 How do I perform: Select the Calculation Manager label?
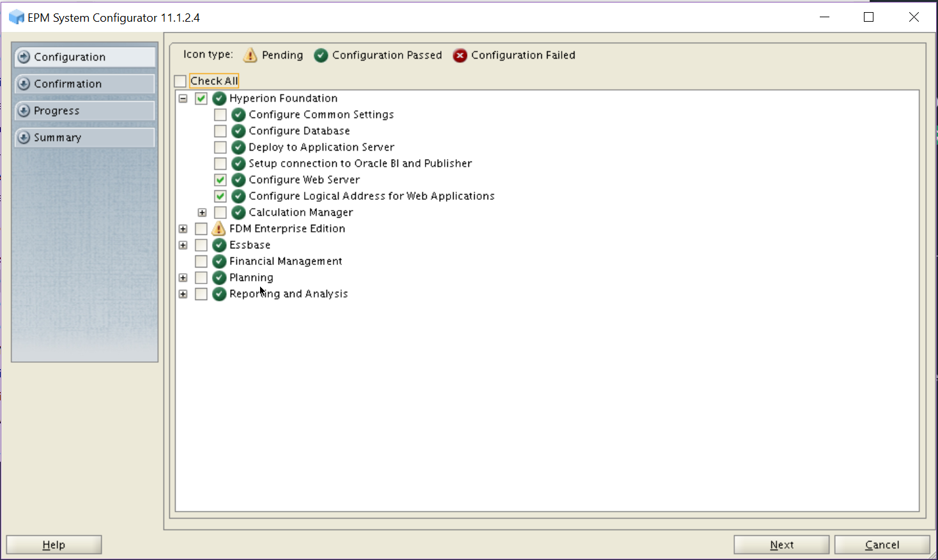(x=301, y=213)
